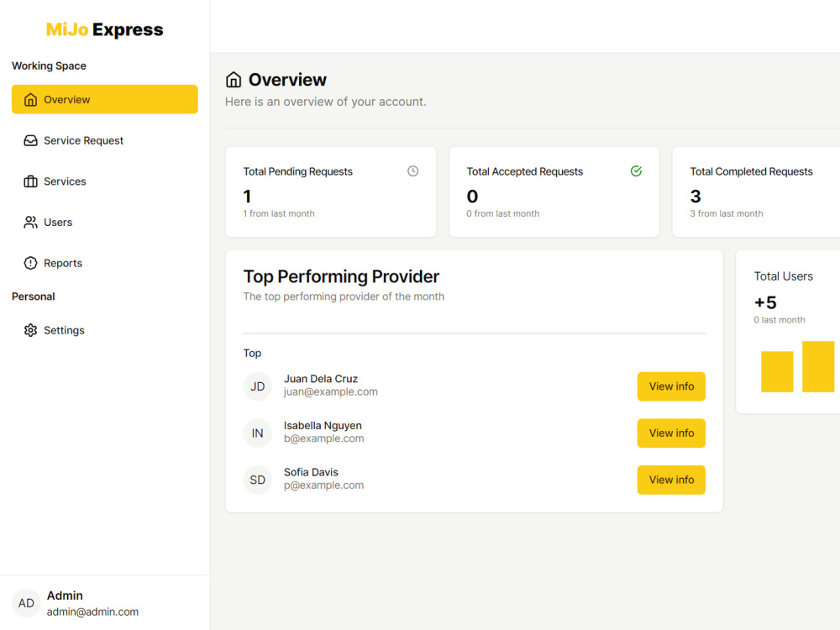Click the SD avatar circle
This screenshot has width=840, height=630.
tap(257, 480)
